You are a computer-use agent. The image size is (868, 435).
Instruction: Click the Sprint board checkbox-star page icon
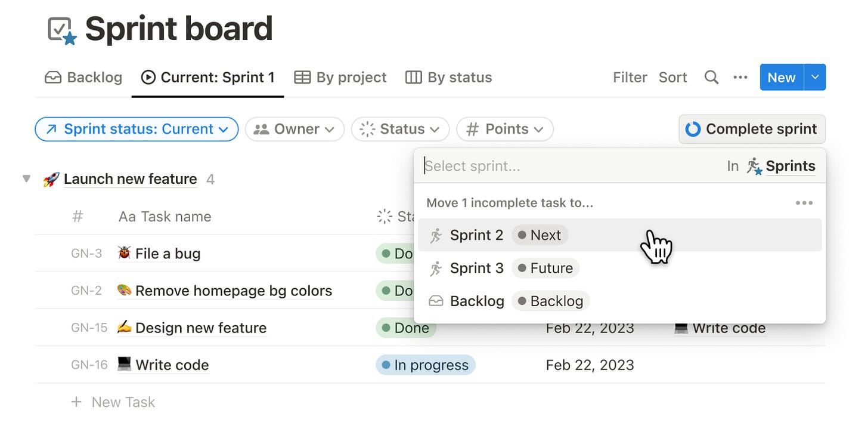63,30
